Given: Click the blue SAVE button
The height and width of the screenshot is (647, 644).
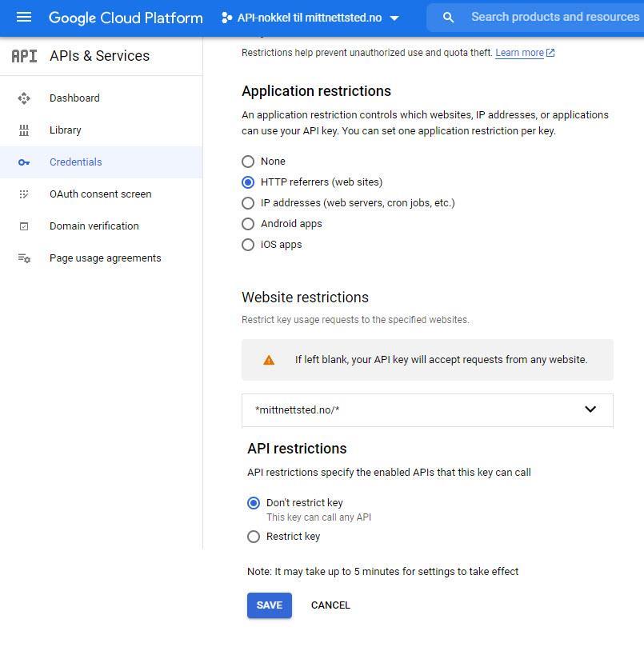Looking at the screenshot, I should point(269,605).
